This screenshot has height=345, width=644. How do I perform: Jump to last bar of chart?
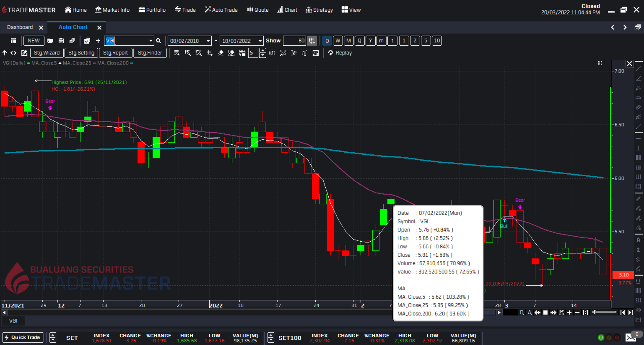[x=631, y=312]
